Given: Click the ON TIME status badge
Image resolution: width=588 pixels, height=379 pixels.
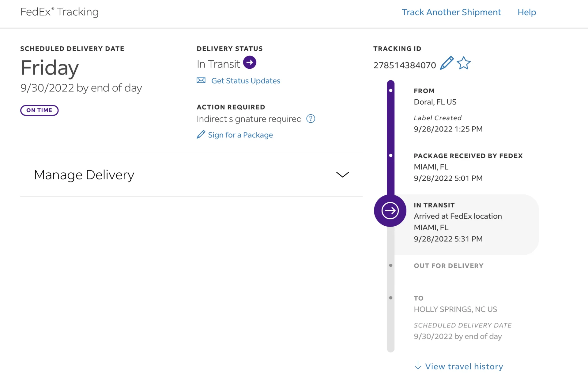Looking at the screenshot, I should pos(39,110).
